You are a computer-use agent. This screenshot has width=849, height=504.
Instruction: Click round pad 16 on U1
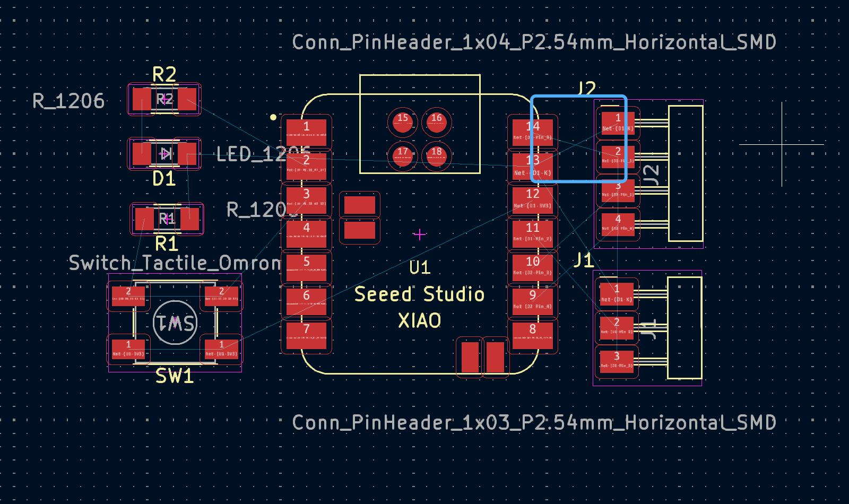pos(436,122)
